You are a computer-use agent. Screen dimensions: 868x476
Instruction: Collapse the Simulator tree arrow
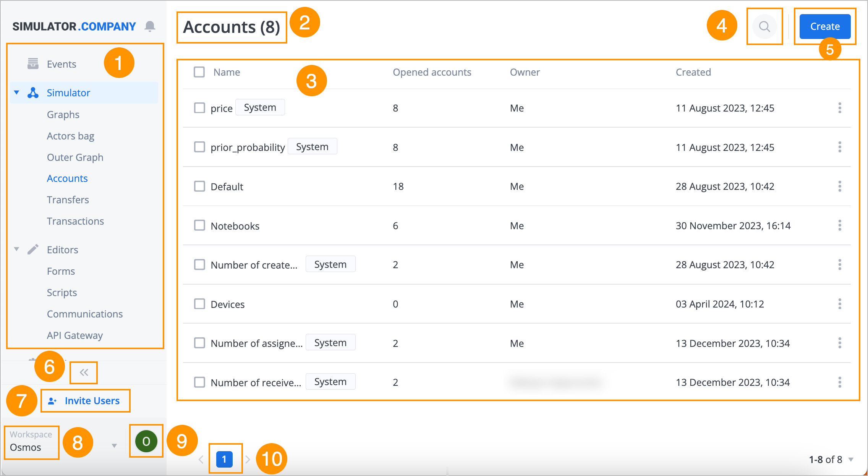[16, 92]
